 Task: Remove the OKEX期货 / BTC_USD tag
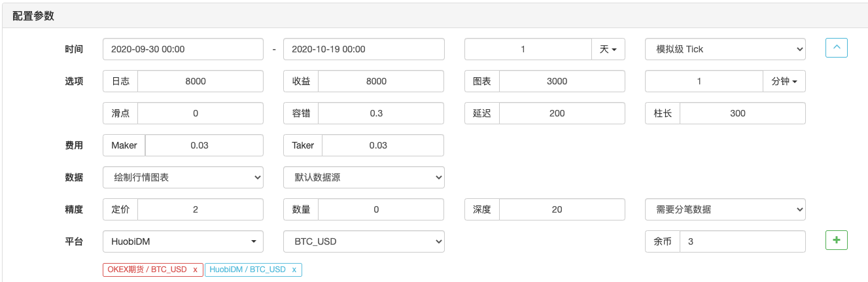click(x=195, y=270)
